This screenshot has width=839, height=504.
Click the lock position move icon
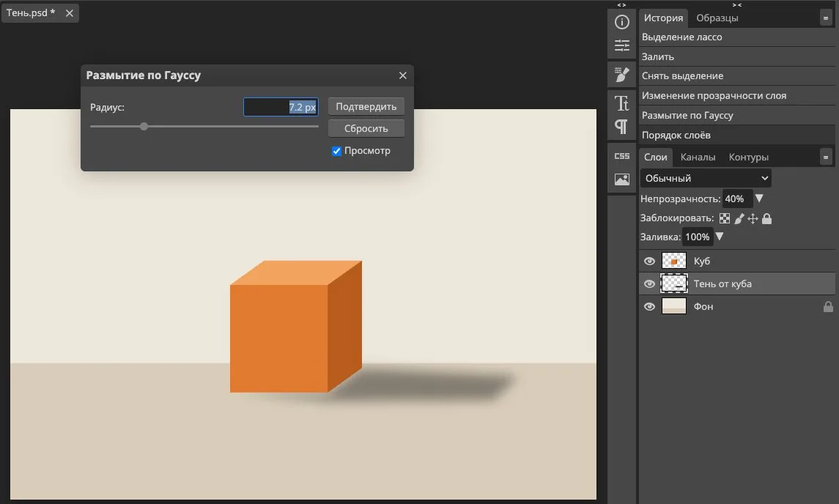(753, 218)
